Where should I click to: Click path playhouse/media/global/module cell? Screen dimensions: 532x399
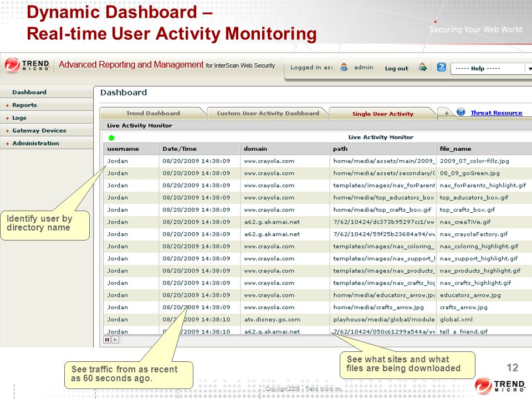(x=383, y=320)
